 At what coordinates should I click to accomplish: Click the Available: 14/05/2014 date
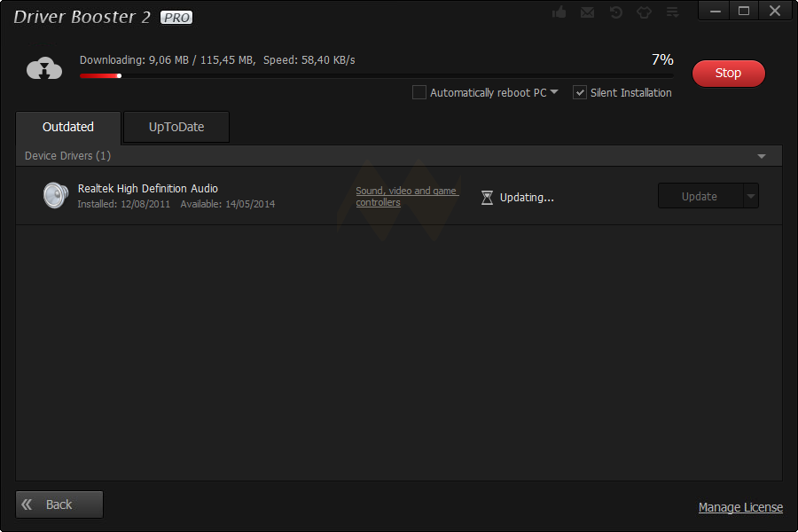[x=228, y=204]
